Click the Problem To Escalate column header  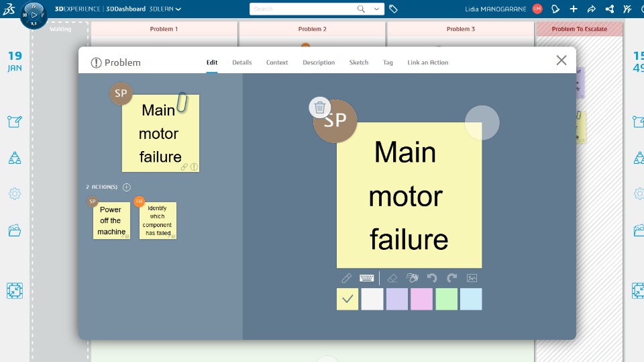point(579,29)
